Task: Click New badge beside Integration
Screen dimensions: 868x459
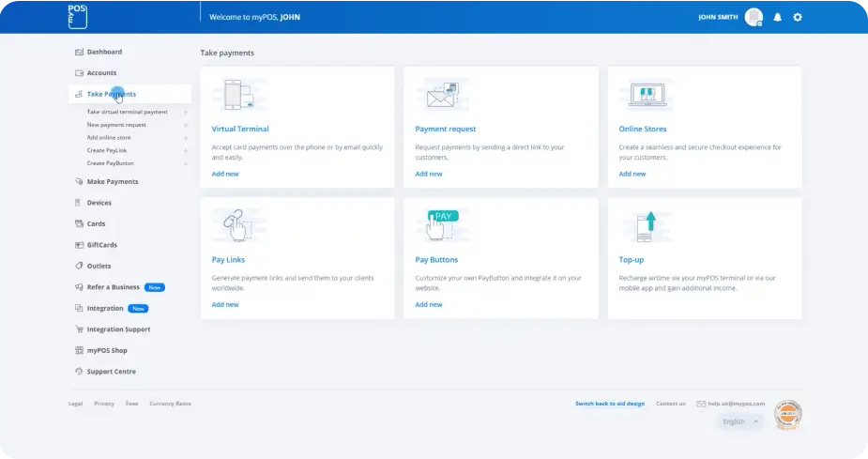Action: pos(138,309)
